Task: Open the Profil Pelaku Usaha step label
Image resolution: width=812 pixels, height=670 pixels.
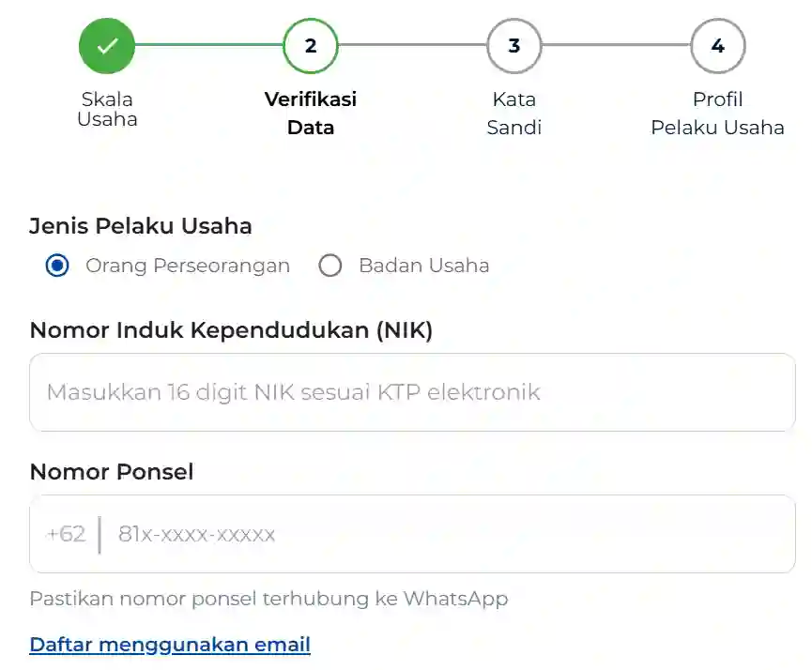Action: pyautogui.click(x=717, y=113)
